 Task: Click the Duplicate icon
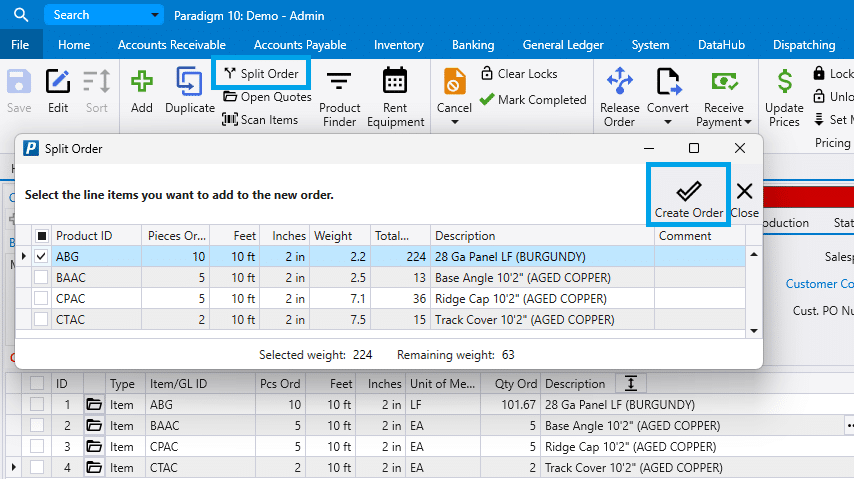tap(189, 83)
